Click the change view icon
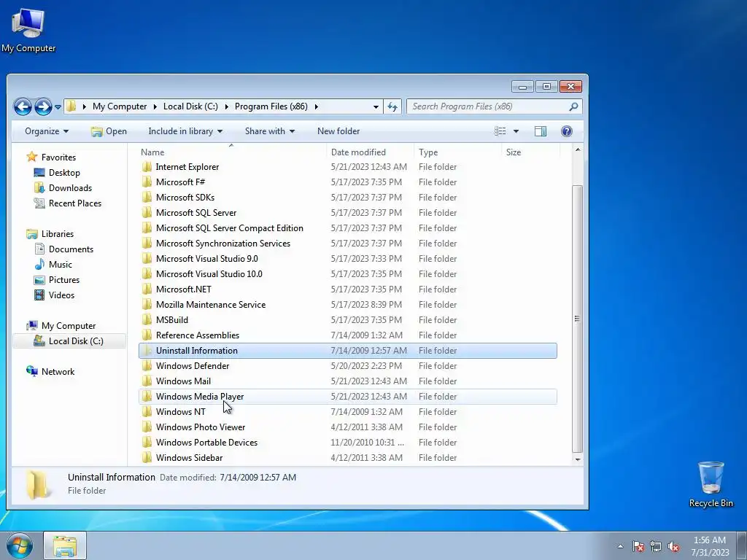Screen dimensions: 747x560 pyautogui.click(x=500, y=131)
